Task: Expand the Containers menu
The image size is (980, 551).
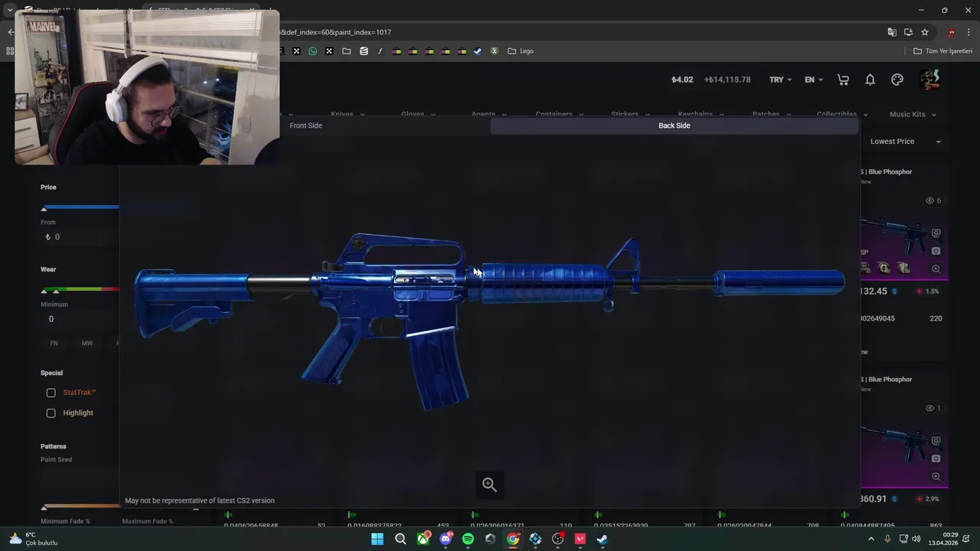Action: pos(560,115)
